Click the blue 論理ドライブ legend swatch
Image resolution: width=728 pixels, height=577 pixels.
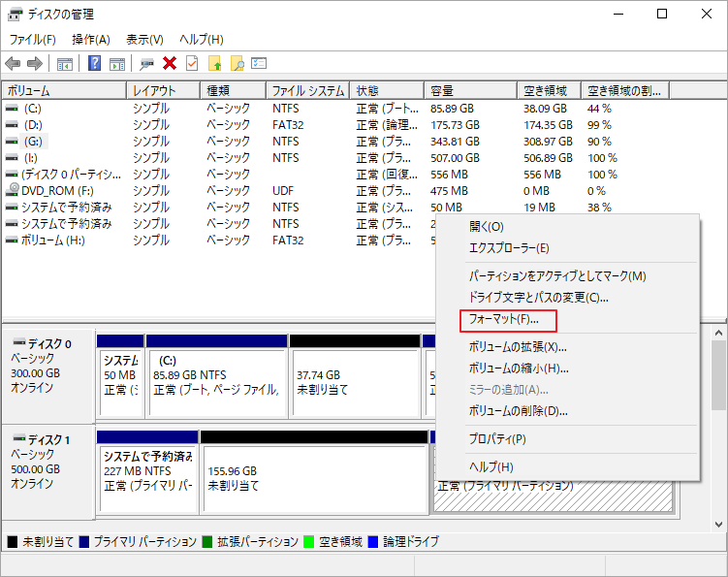point(373,542)
